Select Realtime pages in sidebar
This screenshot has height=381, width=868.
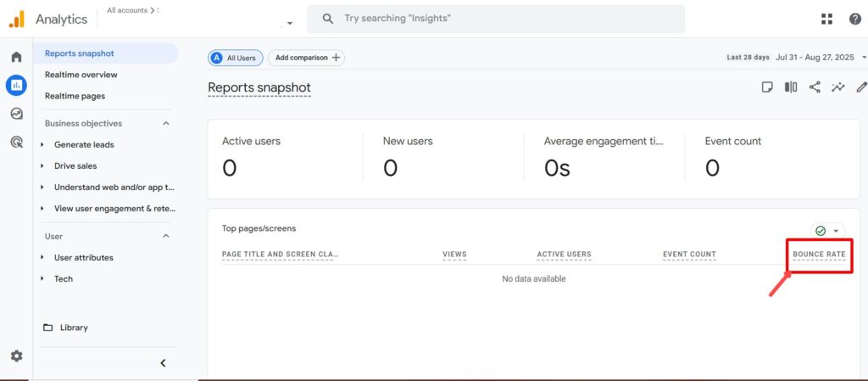[x=75, y=96]
